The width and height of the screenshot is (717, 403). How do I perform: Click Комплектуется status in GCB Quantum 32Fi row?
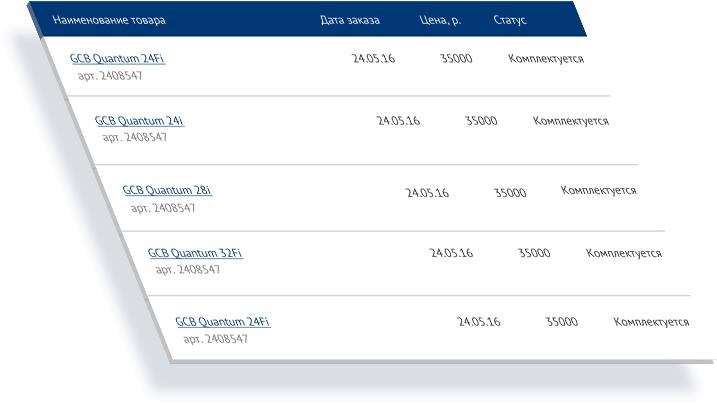pos(624,253)
